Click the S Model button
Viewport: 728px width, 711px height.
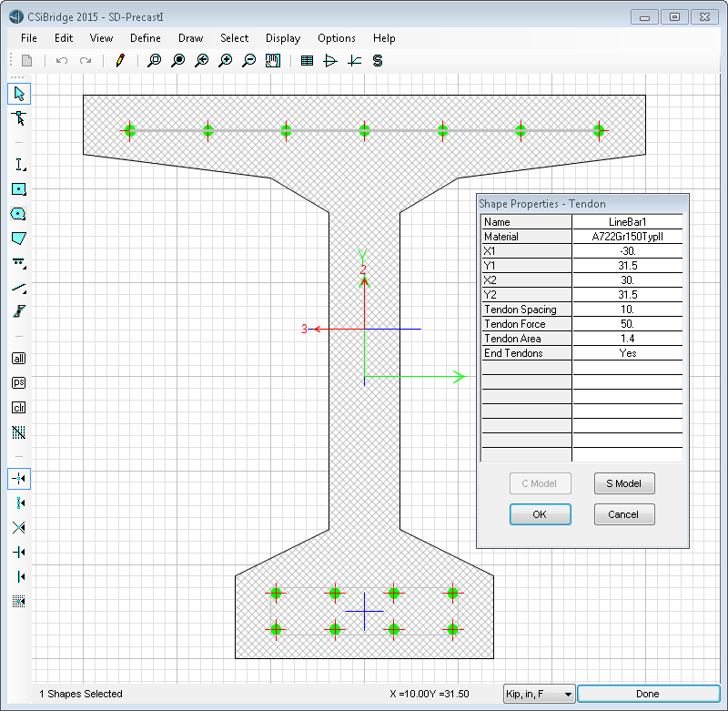point(624,483)
